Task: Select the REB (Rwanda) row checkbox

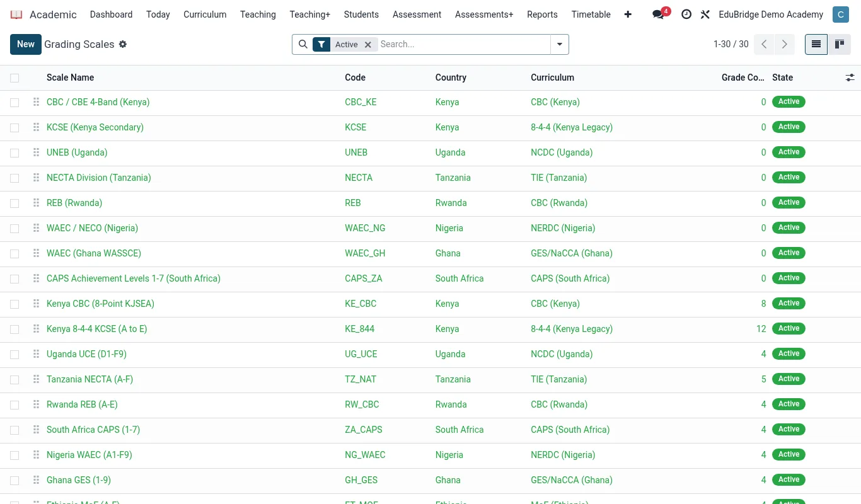Action: point(14,203)
